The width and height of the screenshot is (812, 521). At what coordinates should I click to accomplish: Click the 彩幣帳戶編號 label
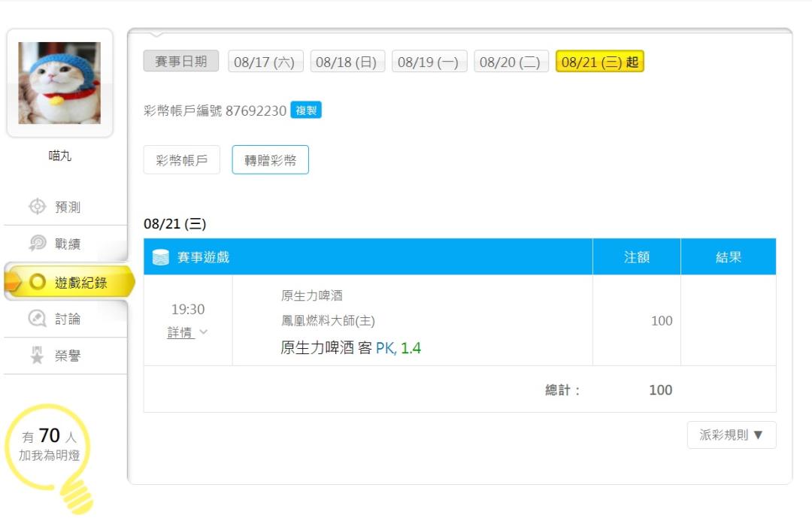coord(182,111)
